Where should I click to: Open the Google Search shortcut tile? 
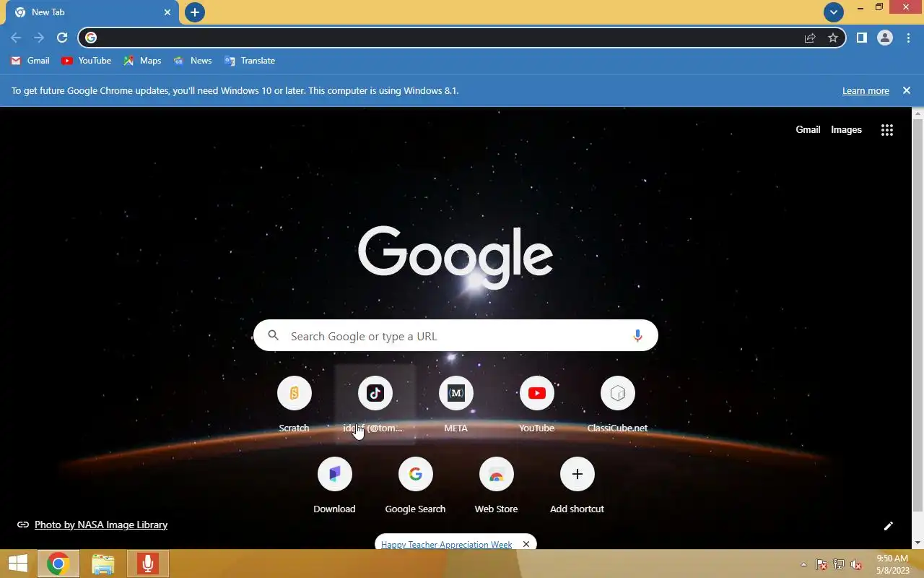point(415,486)
